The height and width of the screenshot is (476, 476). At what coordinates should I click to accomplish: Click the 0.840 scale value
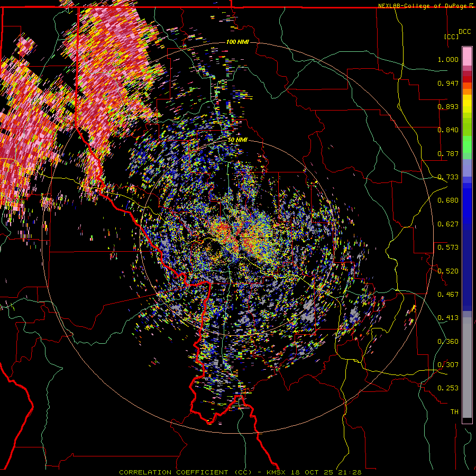(x=448, y=130)
